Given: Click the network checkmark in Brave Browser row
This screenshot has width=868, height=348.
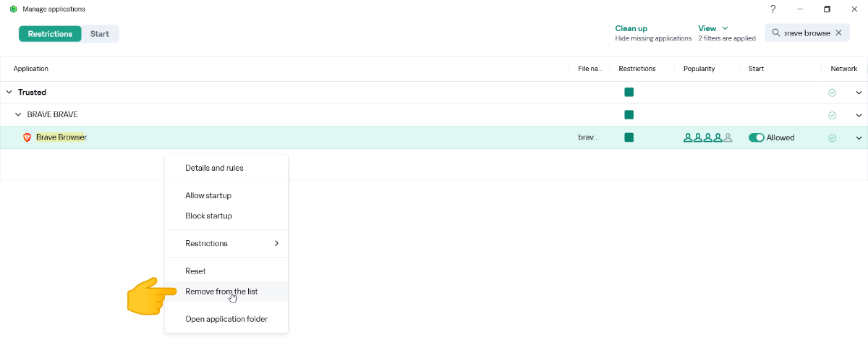Looking at the screenshot, I should click(x=833, y=137).
